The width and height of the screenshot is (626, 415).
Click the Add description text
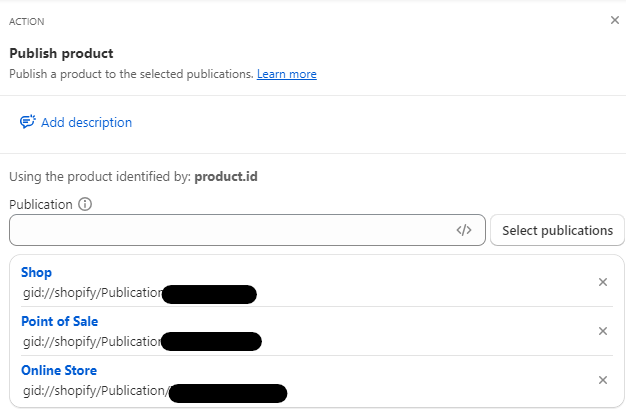[x=86, y=123]
